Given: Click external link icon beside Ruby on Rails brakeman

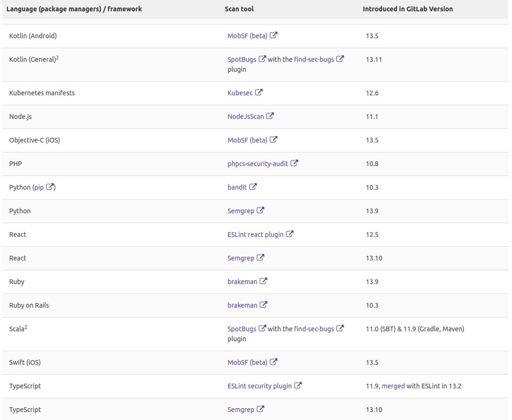Looking at the screenshot, I should coord(263,305).
